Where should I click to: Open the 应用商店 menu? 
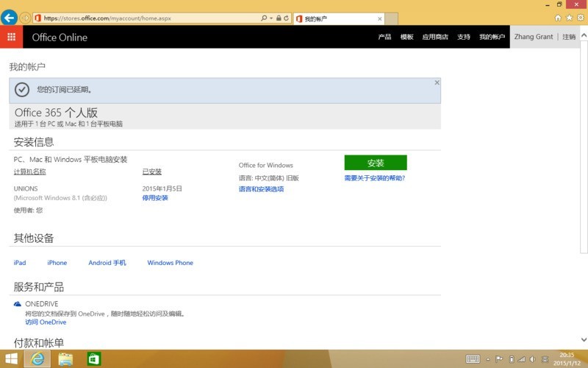pos(435,37)
